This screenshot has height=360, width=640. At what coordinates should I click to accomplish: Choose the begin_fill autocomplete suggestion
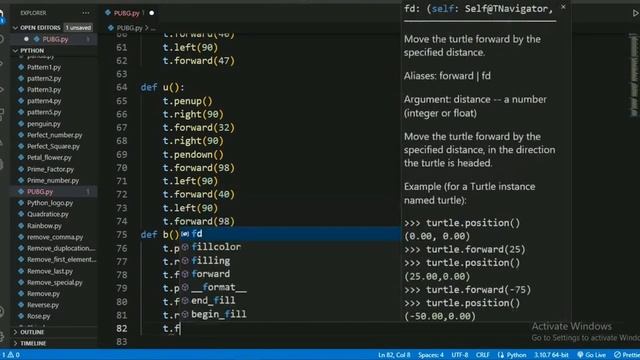290,314
